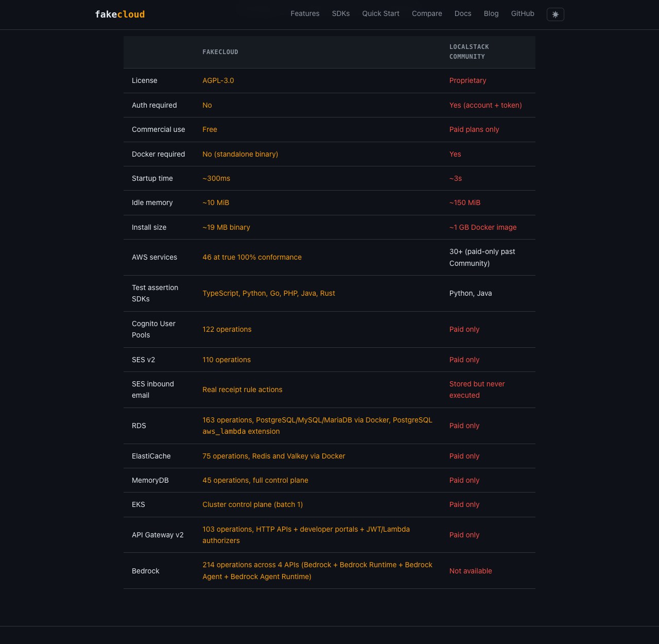Click the 'TypeScript, Python, Go, PHP, Java, Rust' cell
The height and width of the screenshot is (644, 659).
click(269, 294)
